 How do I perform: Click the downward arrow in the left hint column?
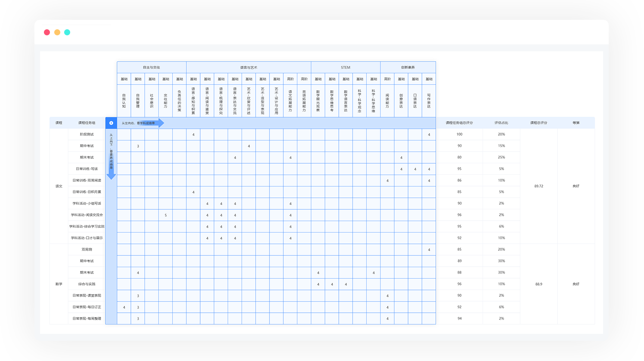pyautogui.click(x=111, y=174)
